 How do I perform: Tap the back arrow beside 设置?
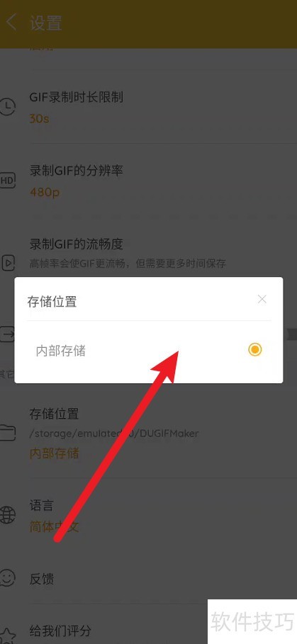pyautogui.click(x=11, y=22)
